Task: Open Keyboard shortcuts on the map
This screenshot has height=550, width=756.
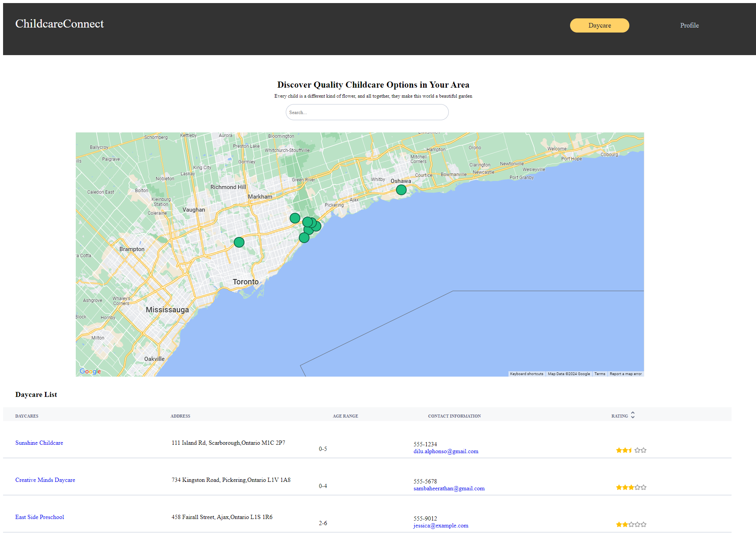Action: (x=526, y=374)
